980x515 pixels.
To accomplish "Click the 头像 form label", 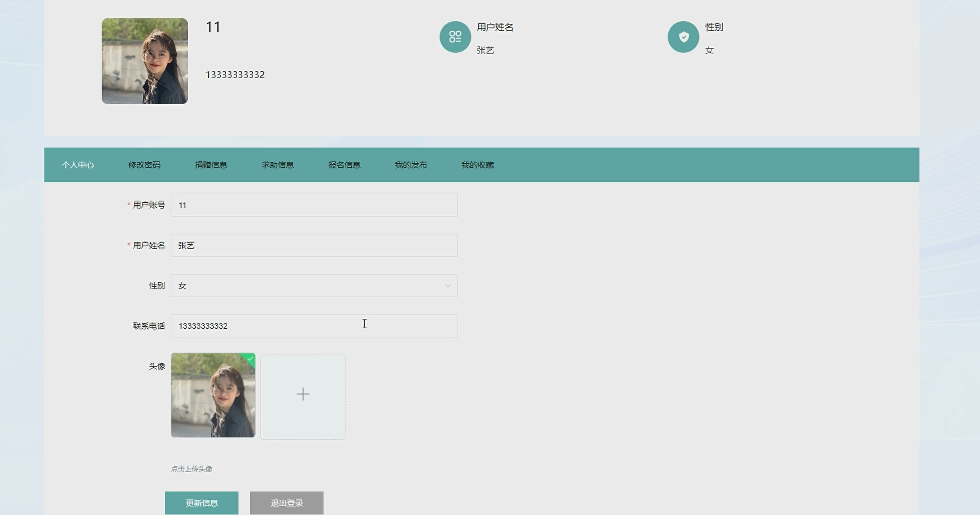I will (x=157, y=366).
